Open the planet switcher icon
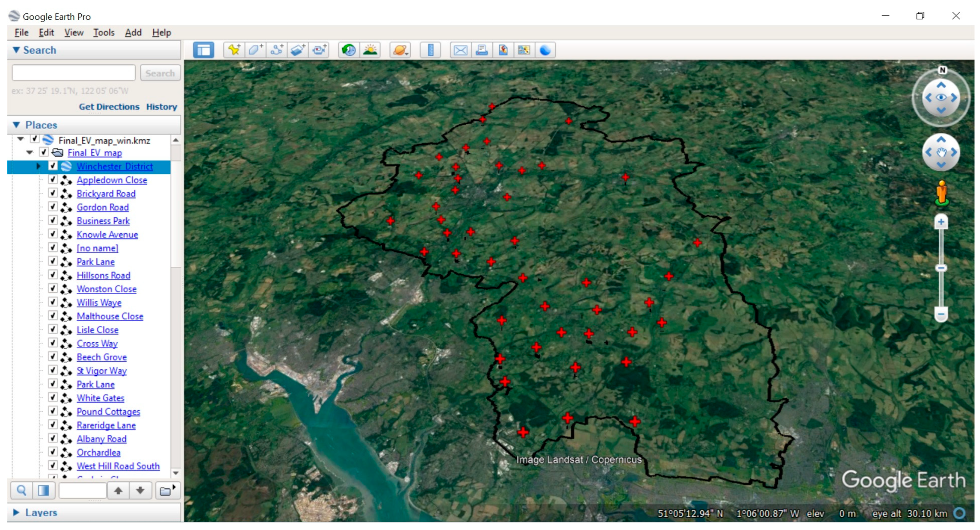980x530 pixels. 400,50
